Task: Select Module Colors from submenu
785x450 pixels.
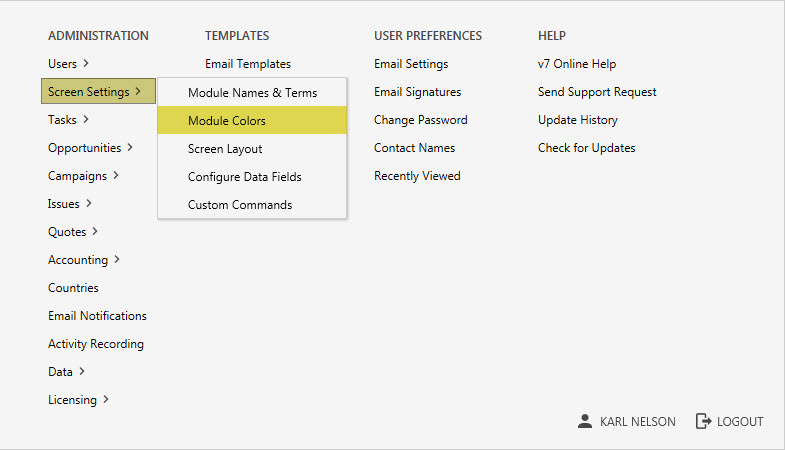Action: [226, 121]
